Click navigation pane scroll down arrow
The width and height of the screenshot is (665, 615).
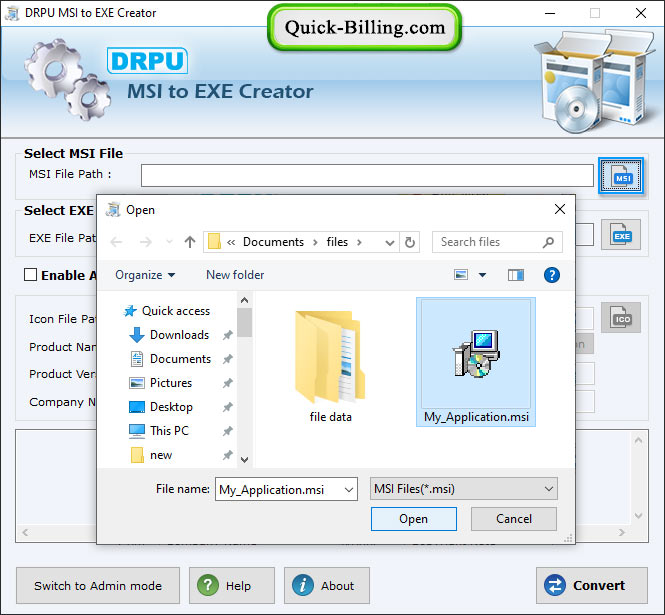pyautogui.click(x=244, y=460)
